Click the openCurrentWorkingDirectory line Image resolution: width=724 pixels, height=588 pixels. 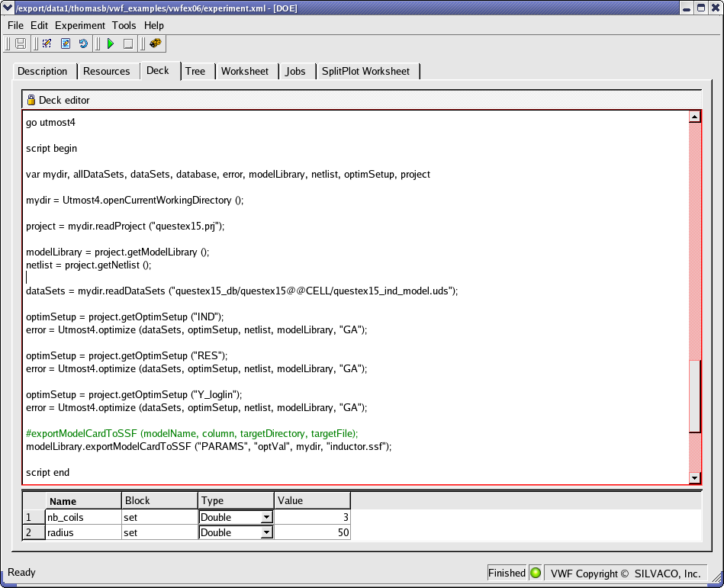click(x=135, y=200)
